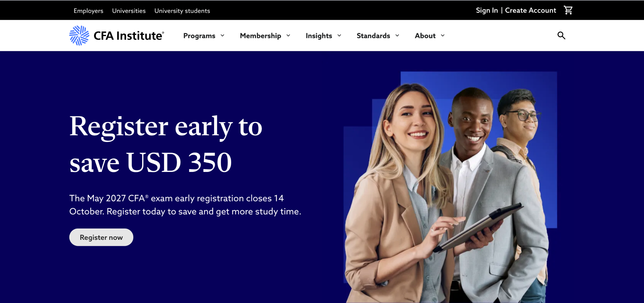The width and height of the screenshot is (644, 303).
Task: Expand the Programs chevron
Action: click(x=222, y=36)
